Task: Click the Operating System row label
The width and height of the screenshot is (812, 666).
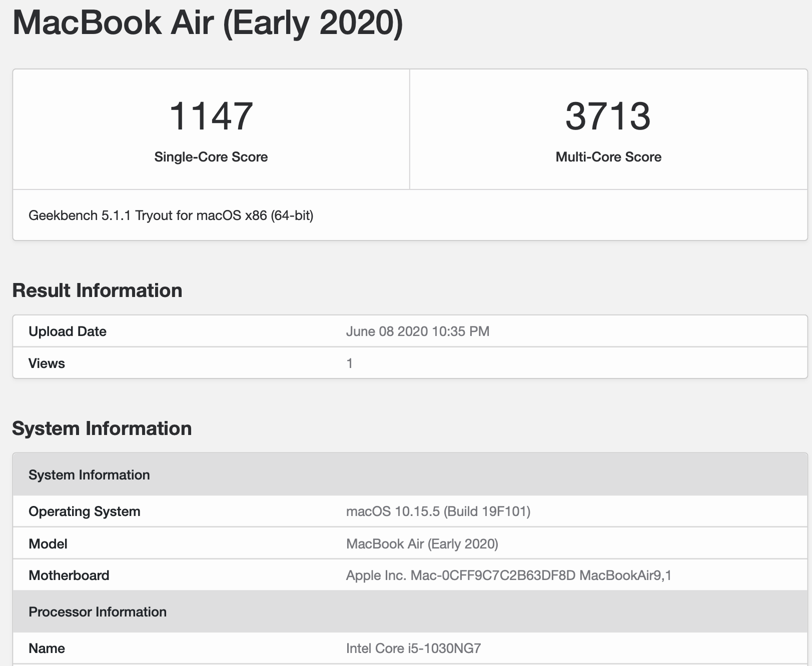Action: 84,511
